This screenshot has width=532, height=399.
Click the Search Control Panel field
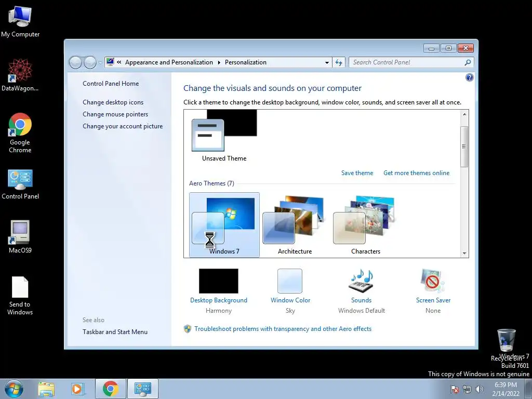(x=407, y=62)
